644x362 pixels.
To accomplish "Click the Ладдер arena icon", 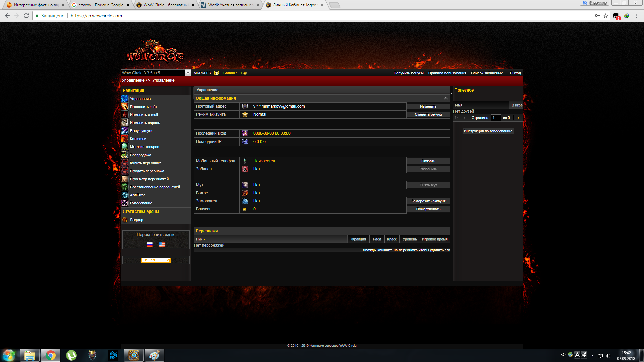I will tap(125, 220).
